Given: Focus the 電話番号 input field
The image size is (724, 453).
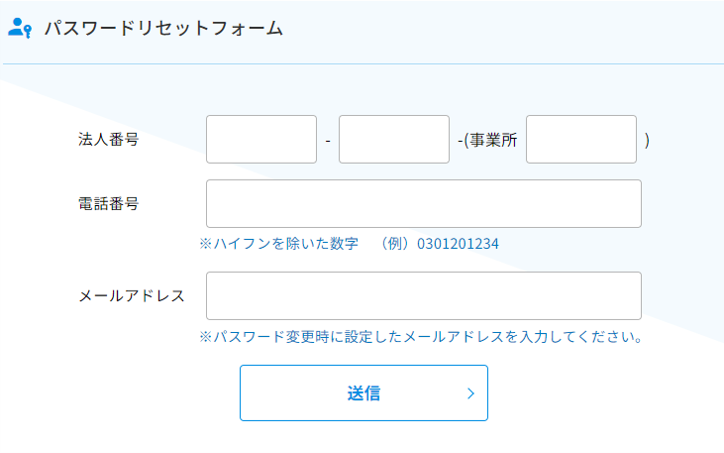Looking at the screenshot, I should 424,204.
